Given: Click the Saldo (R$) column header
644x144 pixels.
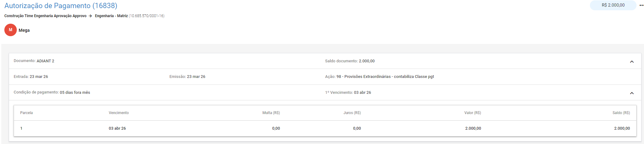Looking at the screenshot, I should 621,113.
